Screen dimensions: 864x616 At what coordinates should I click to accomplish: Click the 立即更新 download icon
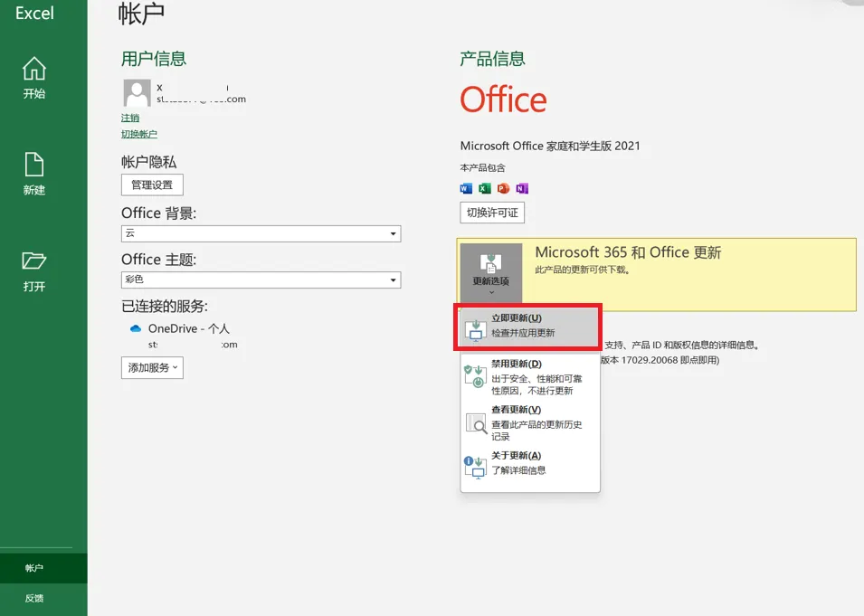[476, 330]
